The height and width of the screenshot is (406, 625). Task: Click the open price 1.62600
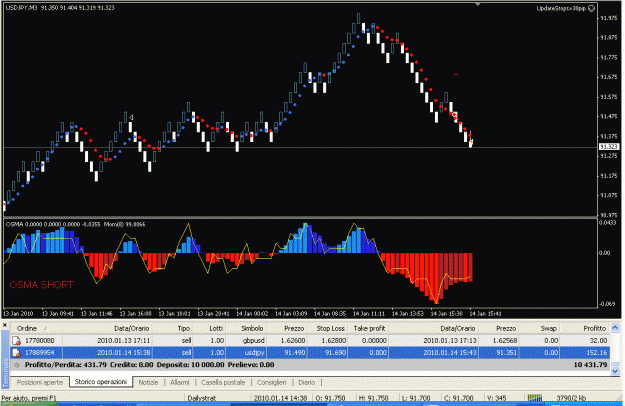coord(293,341)
